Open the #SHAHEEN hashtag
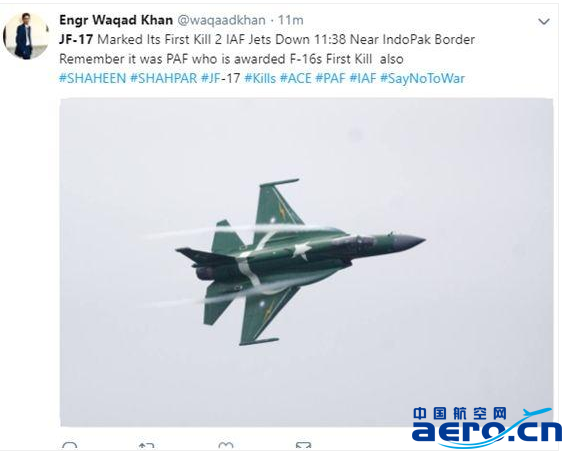The image size is (567, 454). (93, 78)
